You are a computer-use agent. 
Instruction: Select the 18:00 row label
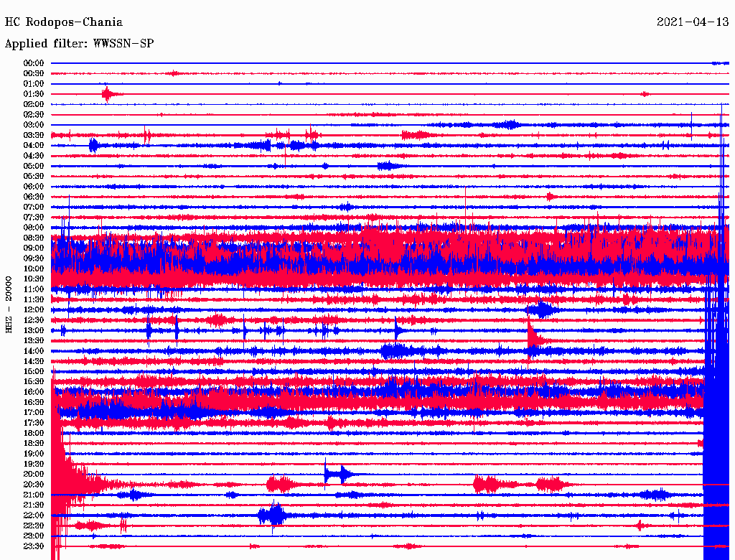point(34,433)
